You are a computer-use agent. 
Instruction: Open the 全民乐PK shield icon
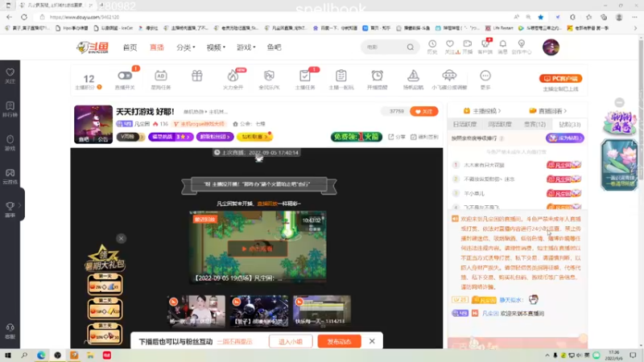point(269,76)
